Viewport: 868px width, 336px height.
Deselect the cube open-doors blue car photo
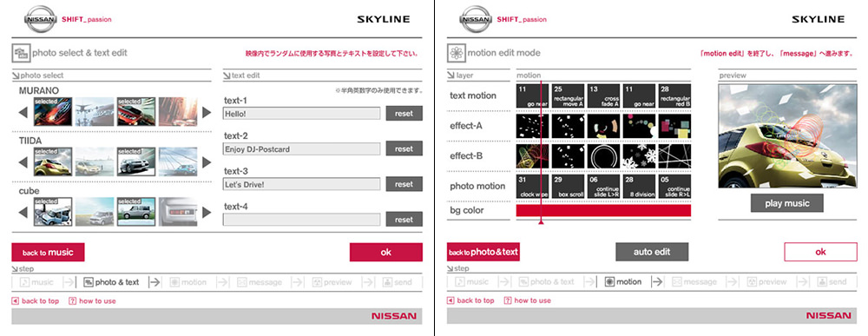[x=53, y=212]
